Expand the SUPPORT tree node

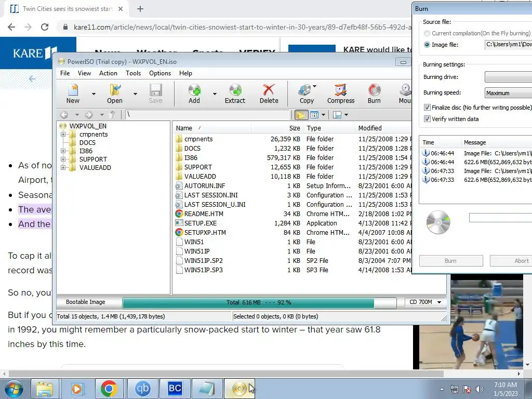pos(63,159)
